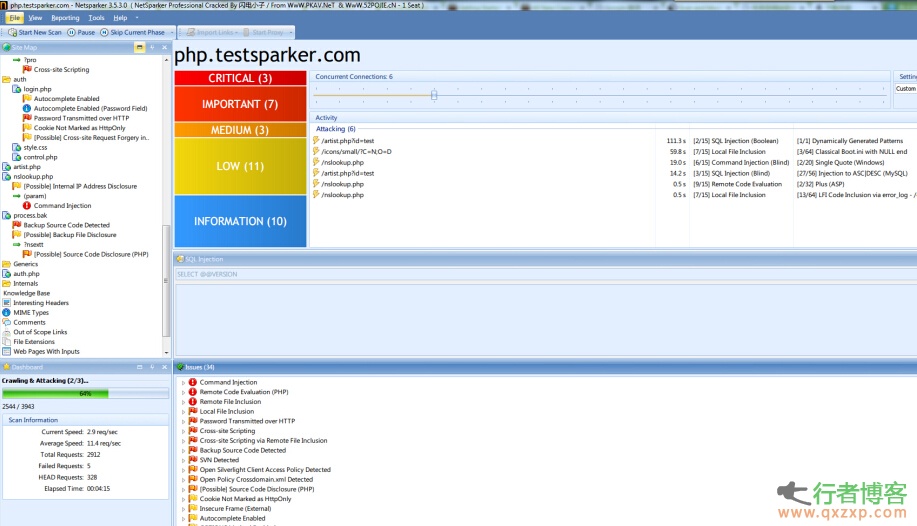
Task: Select artist.php in the site map
Action: 27,167
